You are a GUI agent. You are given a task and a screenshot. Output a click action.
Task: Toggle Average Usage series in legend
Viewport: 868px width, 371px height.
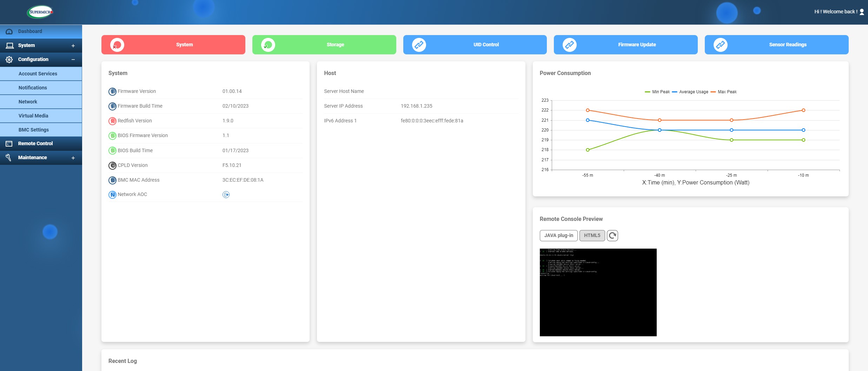click(x=690, y=92)
